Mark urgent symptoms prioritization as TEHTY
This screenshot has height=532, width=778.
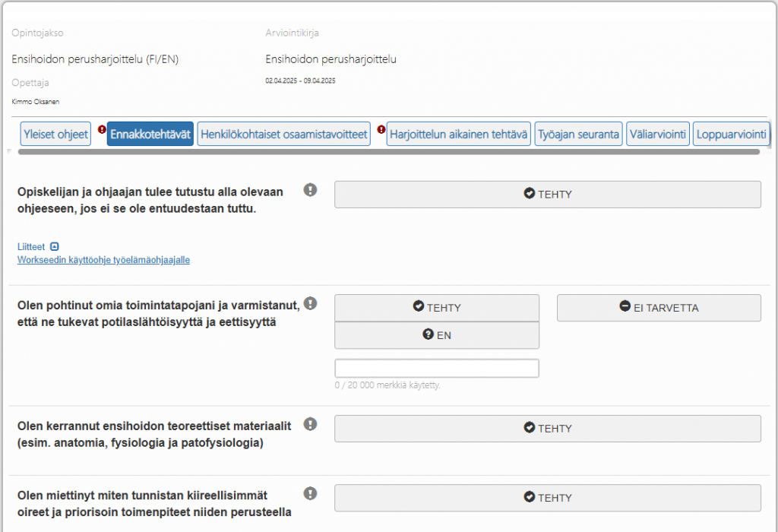coord(547,498)
